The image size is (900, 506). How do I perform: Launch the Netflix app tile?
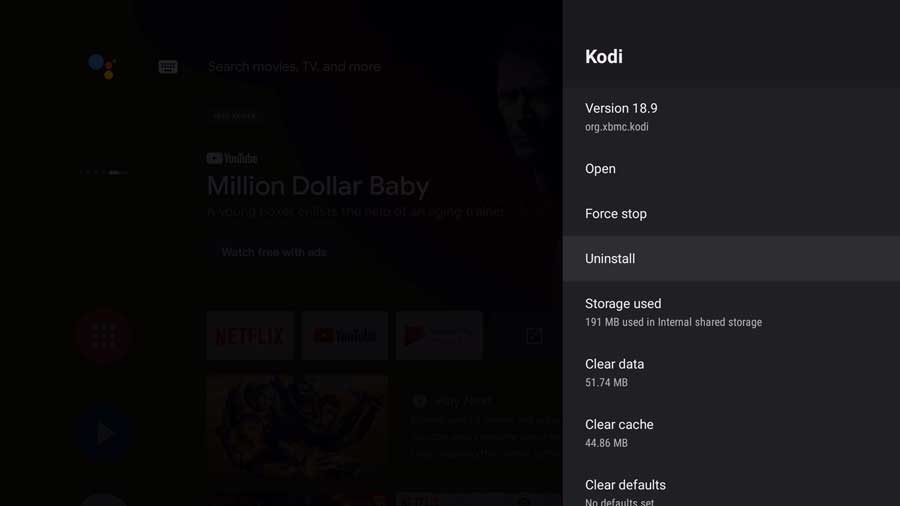[250, 336]
